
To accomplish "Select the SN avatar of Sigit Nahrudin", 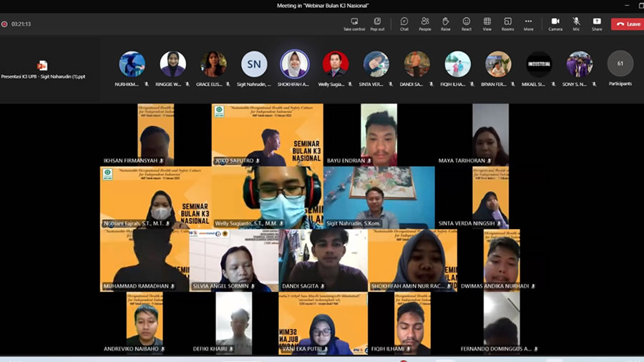I will (254, 64).
